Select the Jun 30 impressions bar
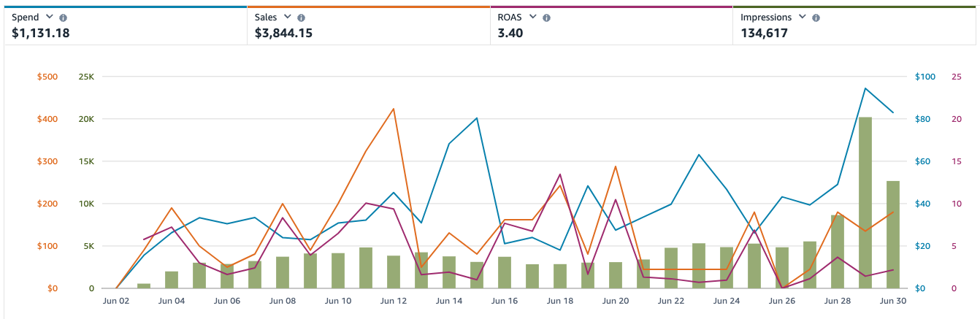This screenshot has width=980, height=319. [893, 234]
